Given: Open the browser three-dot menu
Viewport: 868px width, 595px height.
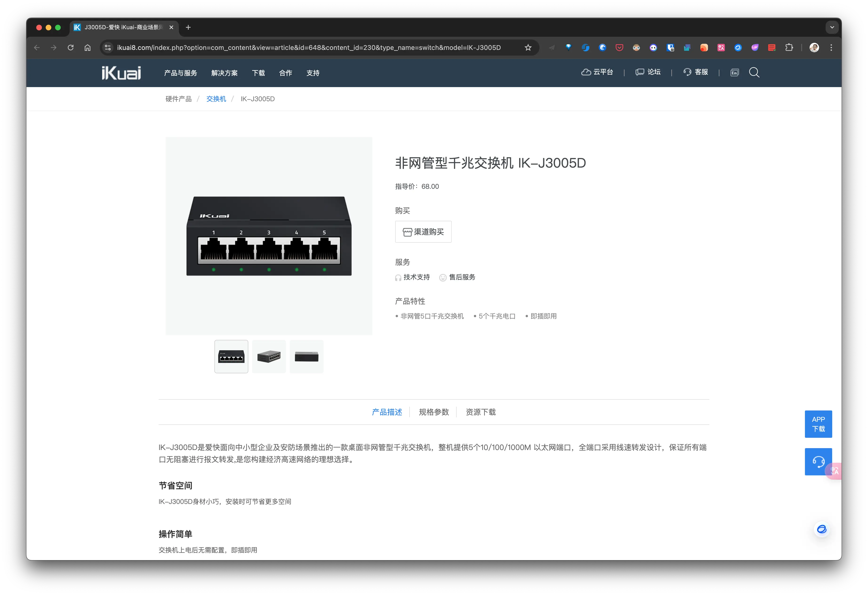Looking at the screenshot, I should pos(831,48).
